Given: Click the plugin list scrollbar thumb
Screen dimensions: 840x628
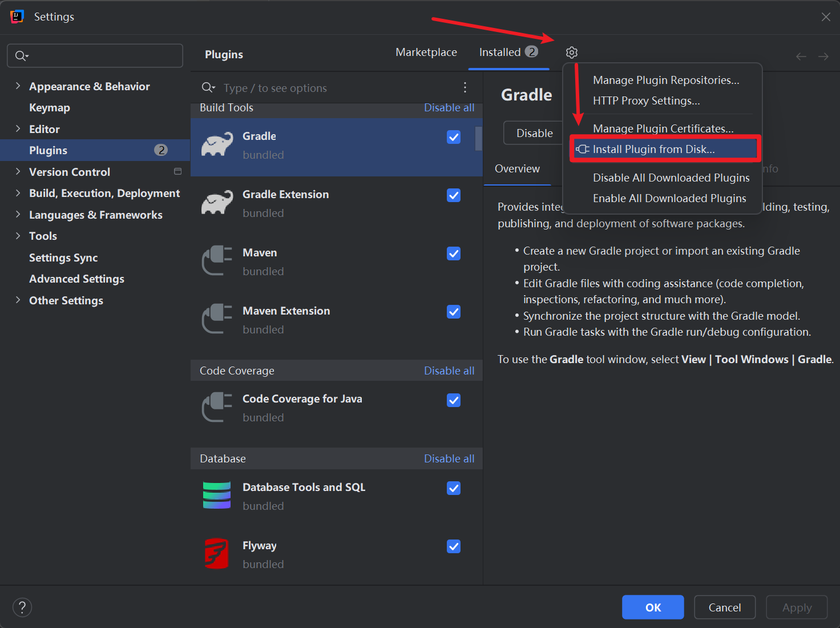Looking at the screenshot, I should [x=478, y=139].
